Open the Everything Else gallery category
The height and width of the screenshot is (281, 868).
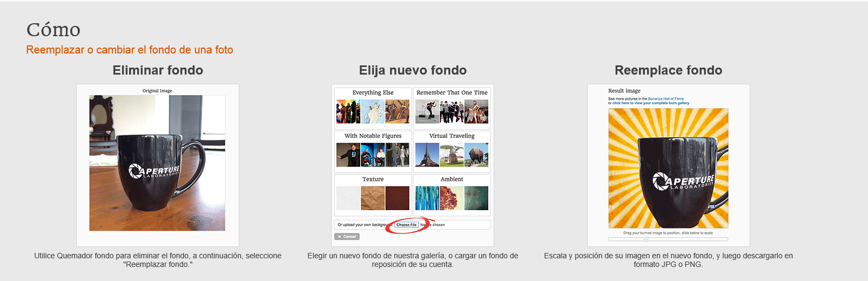(x=373, y=92)
